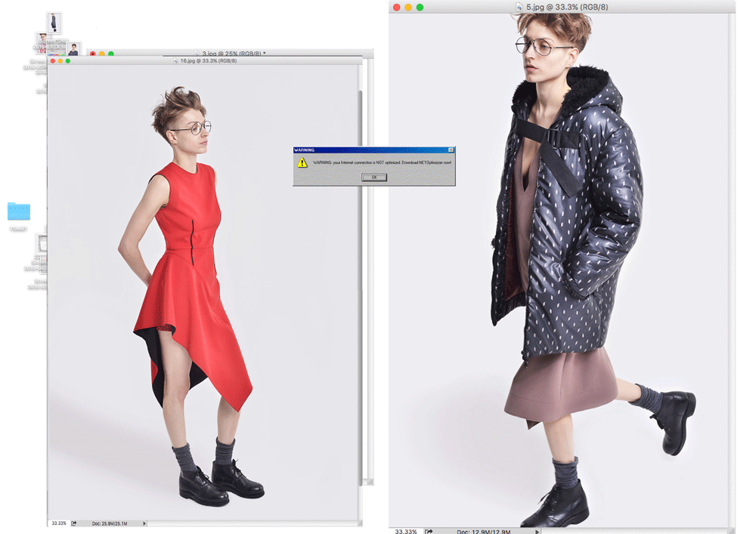Viewport: 756px width, 534px height.
Task: Close the 16.jpg document window
Action: coord(53,60)
